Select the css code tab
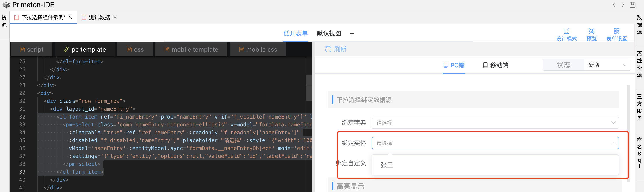 (135, 49)
